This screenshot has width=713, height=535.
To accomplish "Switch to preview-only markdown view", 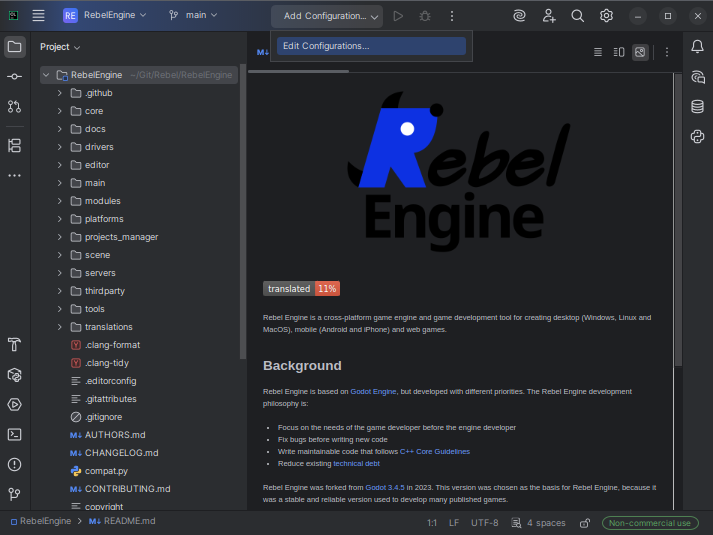I will tap(640, 52).
